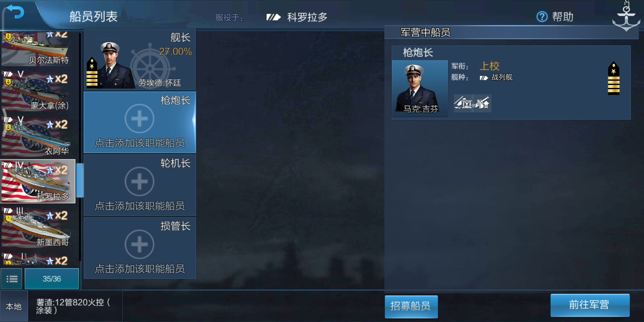
Task: Open the 本地 chat channel tab
Action: [14, 306]
